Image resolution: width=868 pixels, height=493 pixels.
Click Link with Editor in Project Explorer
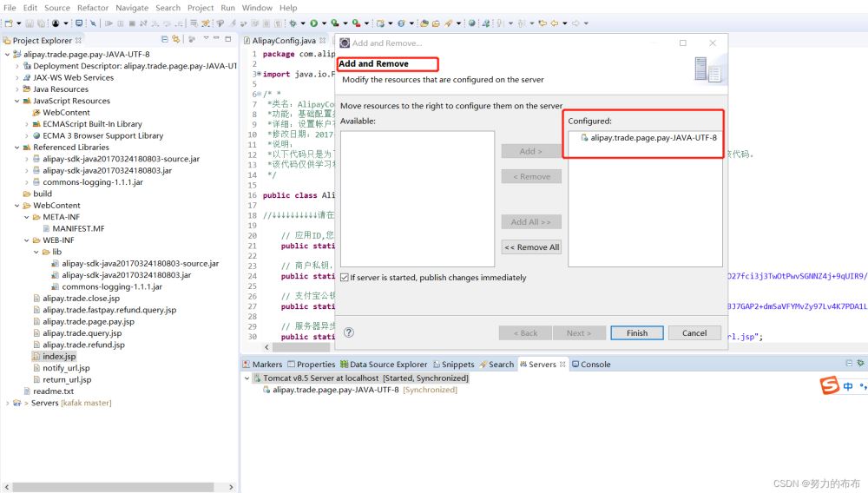pos(177,40)
